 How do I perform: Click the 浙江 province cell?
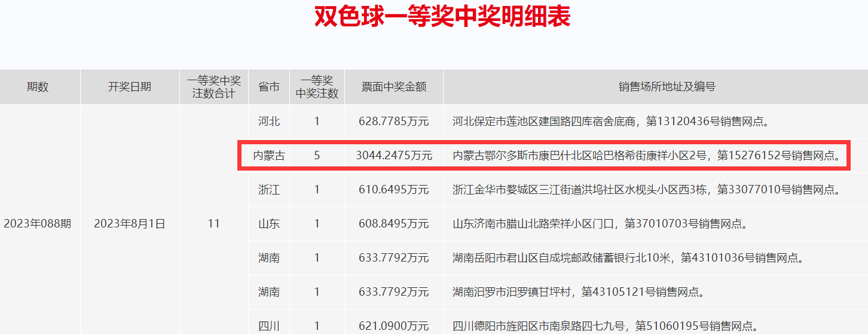point(269,190)
